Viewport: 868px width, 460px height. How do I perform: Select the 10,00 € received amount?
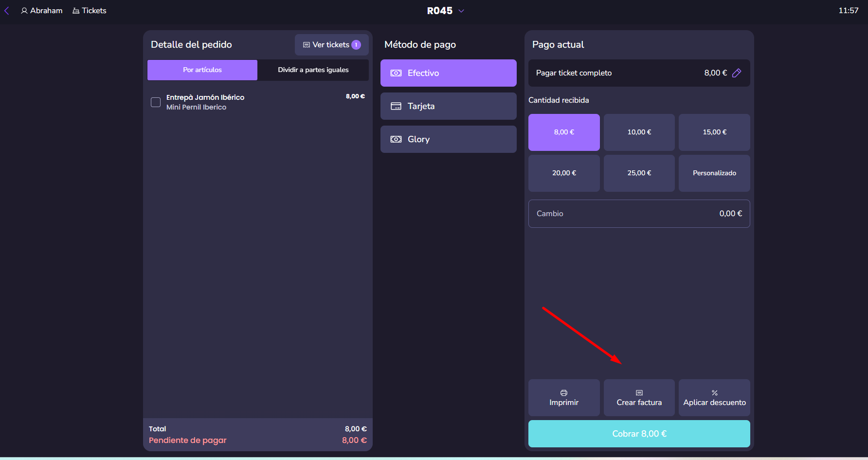(x=639, y=132)
